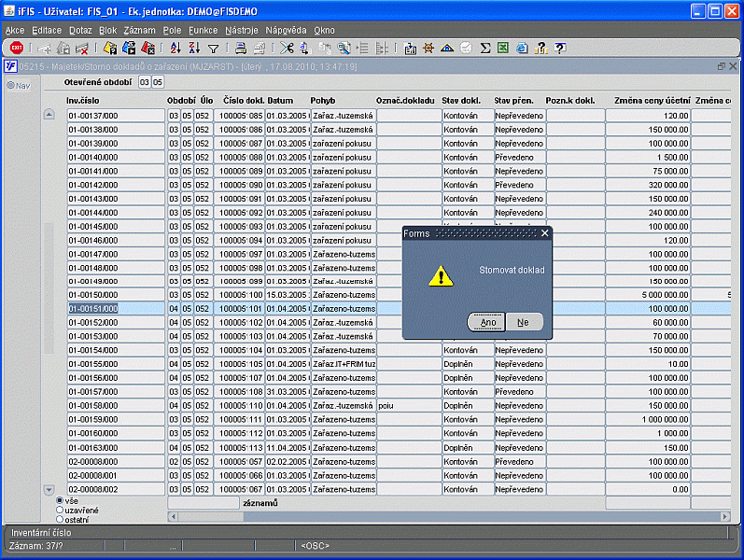Click the records count field beside 'záznamů'

204,503
